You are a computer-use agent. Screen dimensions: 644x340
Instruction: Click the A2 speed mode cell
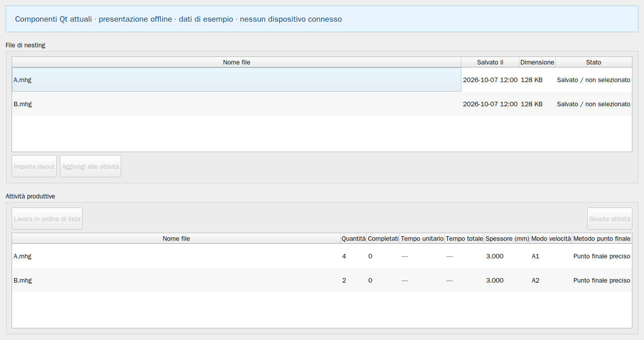[x=551, y=280]
